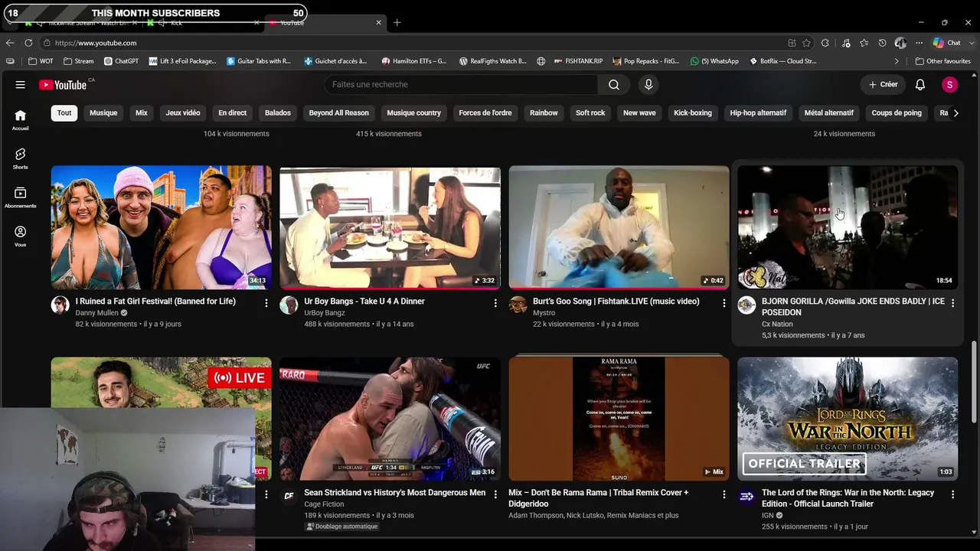This screenshot has height=551, width=980.
Task: Select the En direct filter chip
Action: [232, 113]
